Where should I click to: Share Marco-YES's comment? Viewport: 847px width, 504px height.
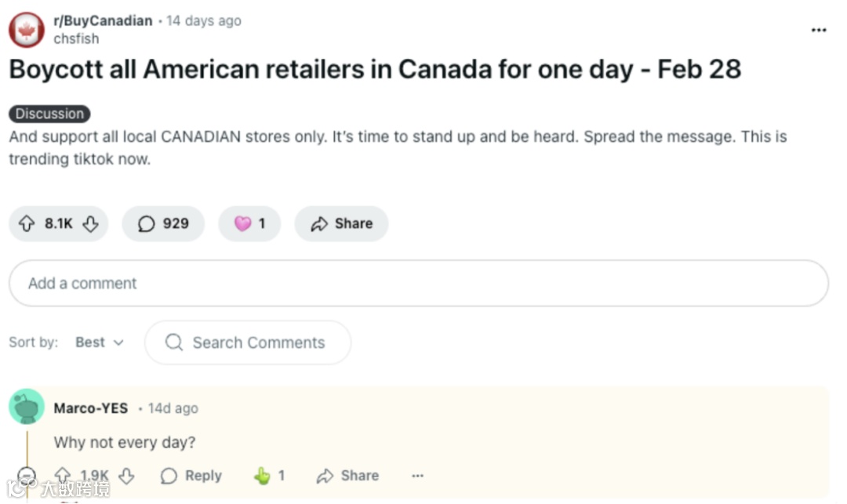click(x=347, y=476)
